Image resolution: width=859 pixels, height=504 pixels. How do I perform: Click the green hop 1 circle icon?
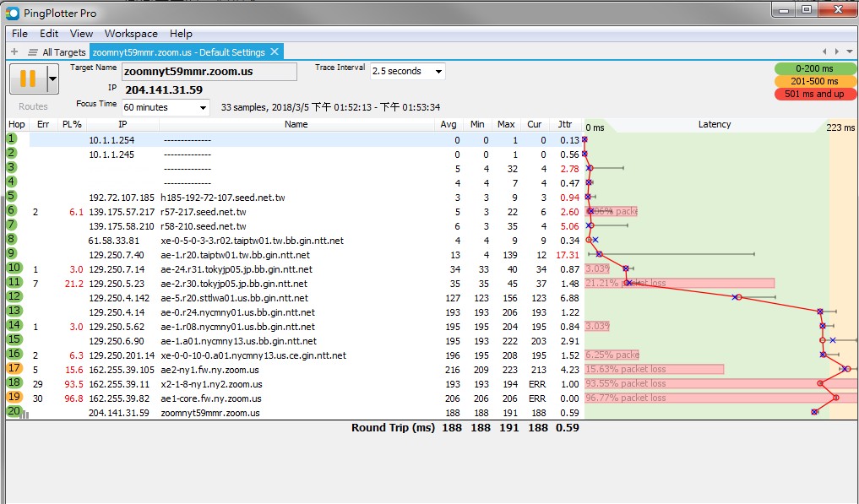[x=13, y=138]
